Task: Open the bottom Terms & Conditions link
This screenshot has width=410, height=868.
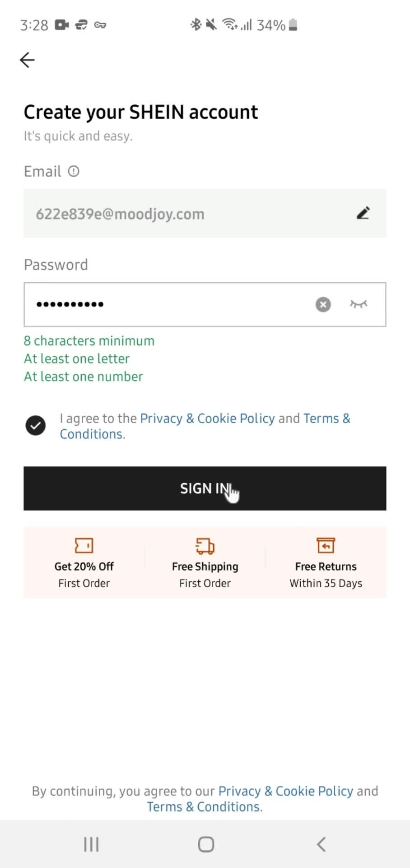Action: 204,807
